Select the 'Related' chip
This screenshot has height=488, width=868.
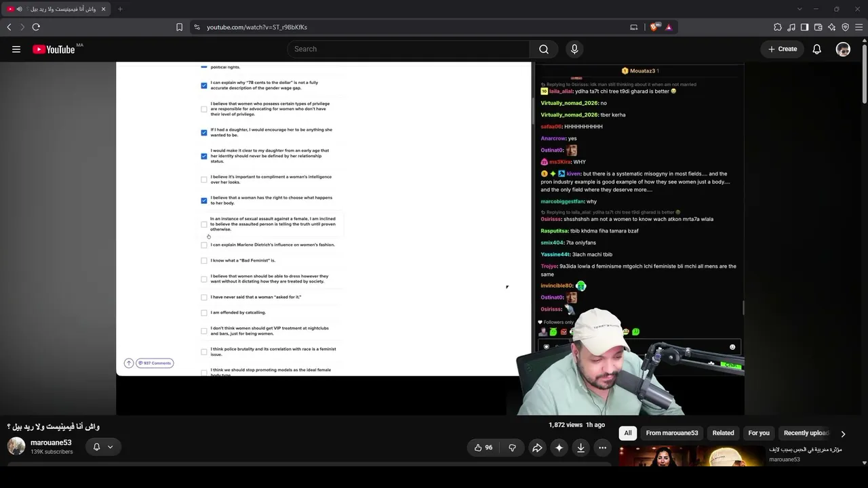point(723,433)
